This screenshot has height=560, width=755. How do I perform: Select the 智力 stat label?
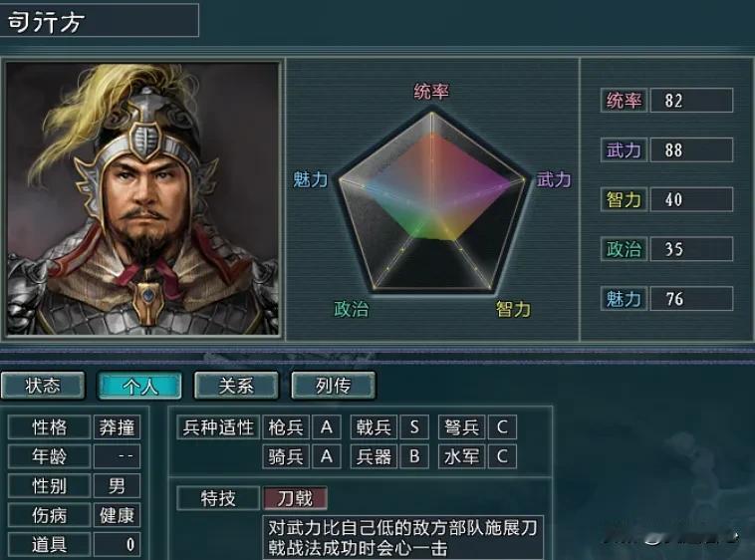[624, 199]
